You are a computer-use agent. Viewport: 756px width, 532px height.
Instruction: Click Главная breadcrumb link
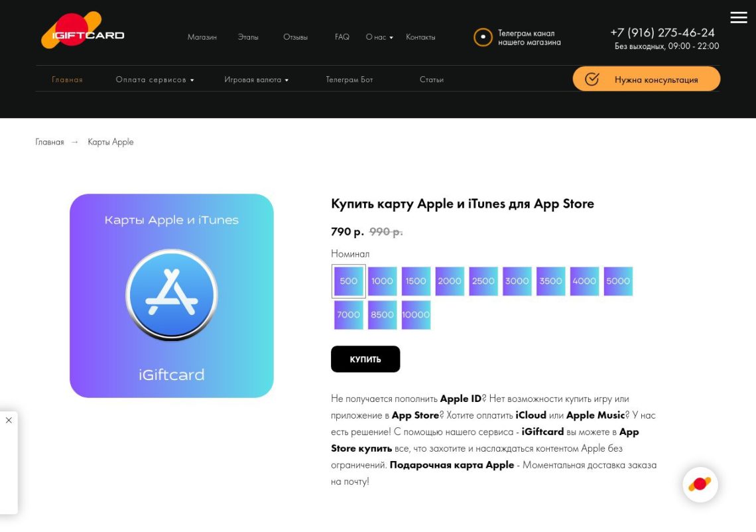tap(50, 142)
